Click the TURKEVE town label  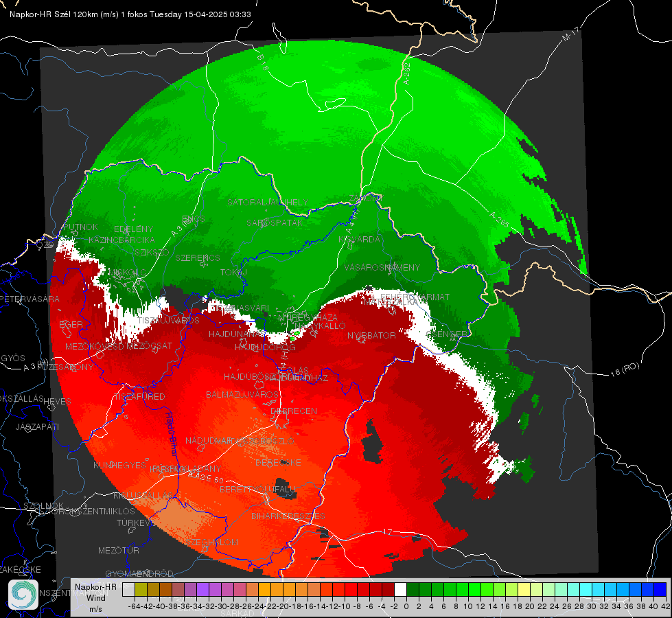click(135, 523)
